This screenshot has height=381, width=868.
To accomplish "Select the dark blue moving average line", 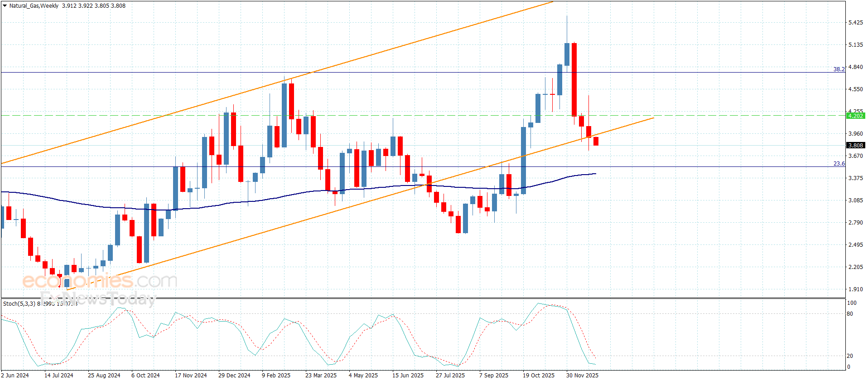I will [299, 194].
